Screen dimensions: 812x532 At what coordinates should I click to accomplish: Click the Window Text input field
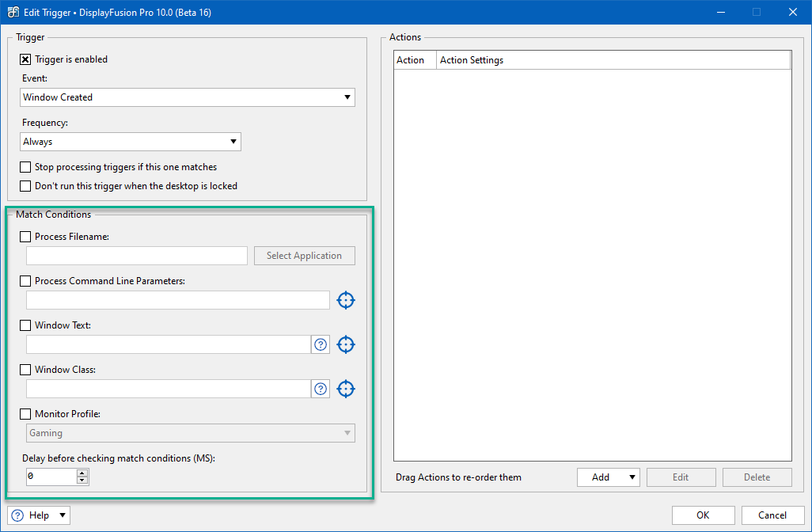pos(169,344)
